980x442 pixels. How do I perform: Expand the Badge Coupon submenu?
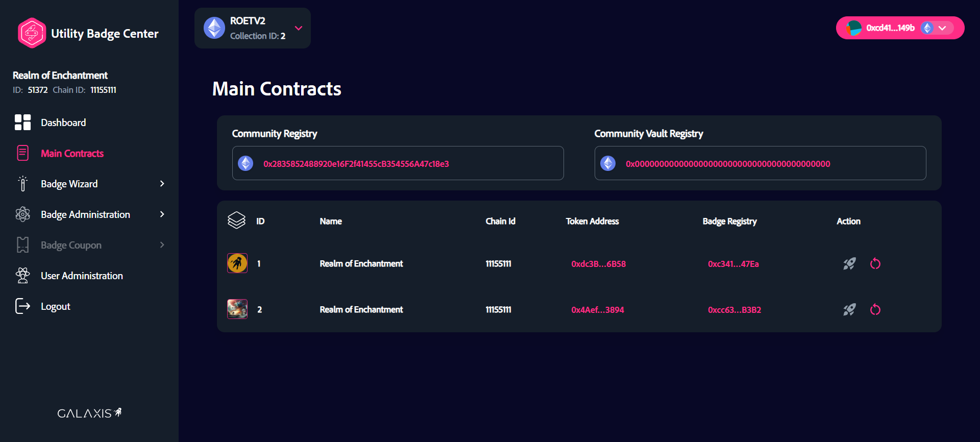pyautogui.click(x=162, y=245)
